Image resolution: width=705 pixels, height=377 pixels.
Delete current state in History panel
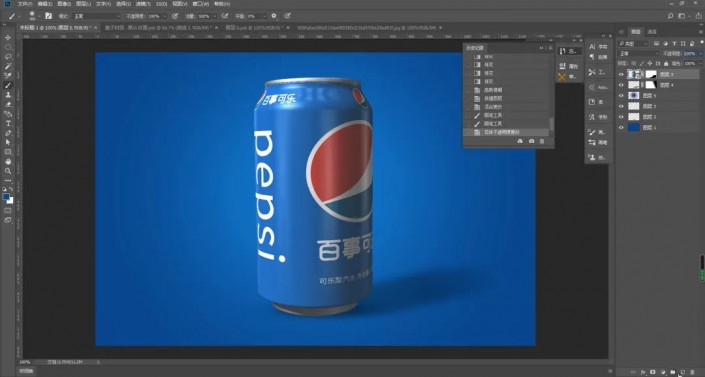tap(542, 141)
